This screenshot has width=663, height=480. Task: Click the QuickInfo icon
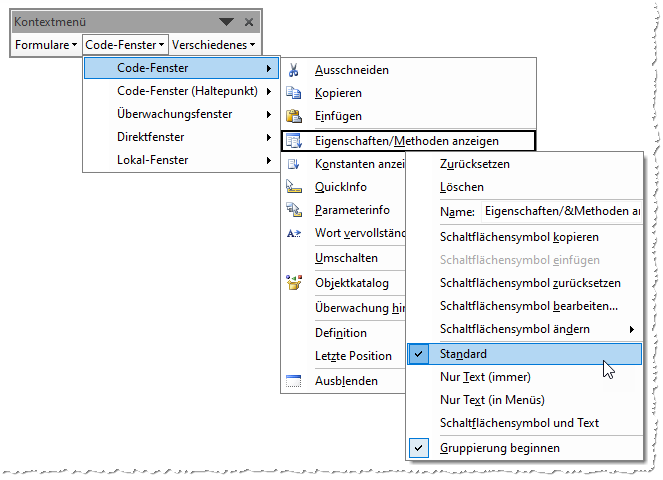pyautogui.click(x=294, y=187)
